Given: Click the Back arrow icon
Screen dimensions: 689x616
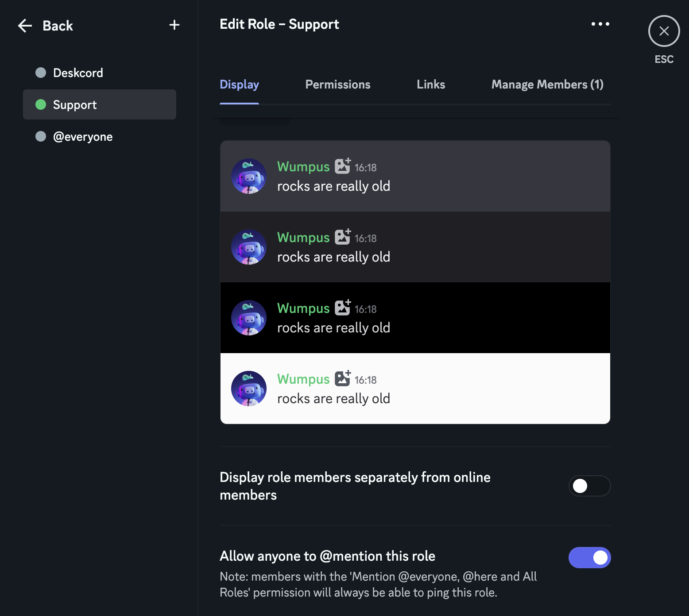Looking at the screenshot, I should (x=25, y=26).
